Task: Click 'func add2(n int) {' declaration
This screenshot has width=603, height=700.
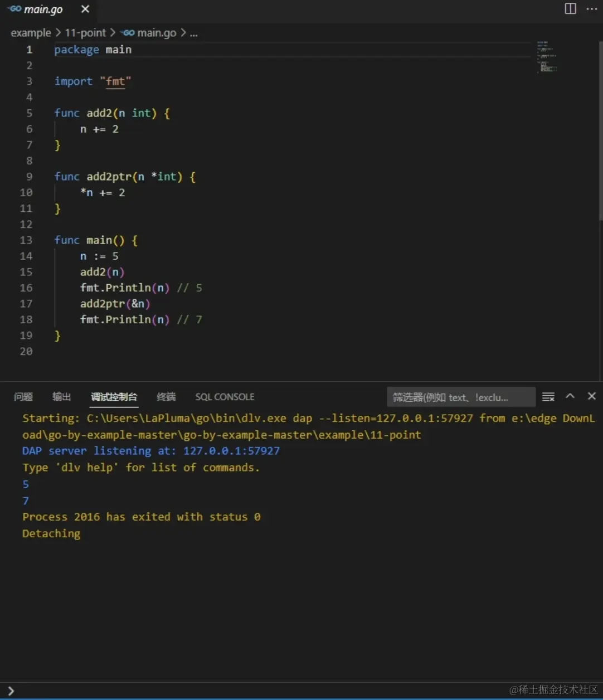Action: 112,113
